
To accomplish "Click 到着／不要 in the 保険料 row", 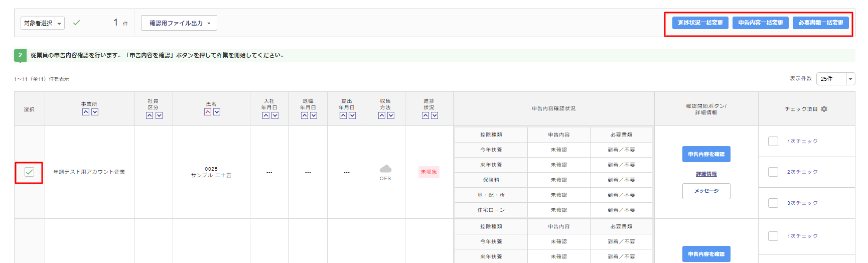I will click(621, 180).
